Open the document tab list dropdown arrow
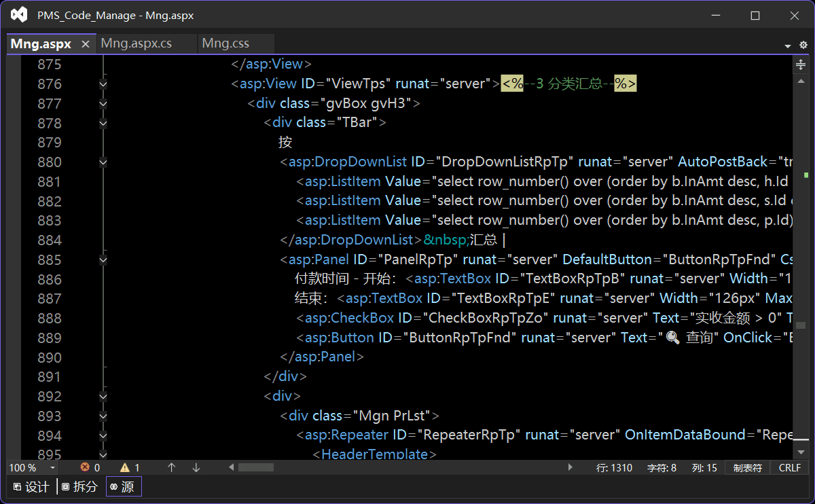 pyautogui.click(x=788, y=46)
